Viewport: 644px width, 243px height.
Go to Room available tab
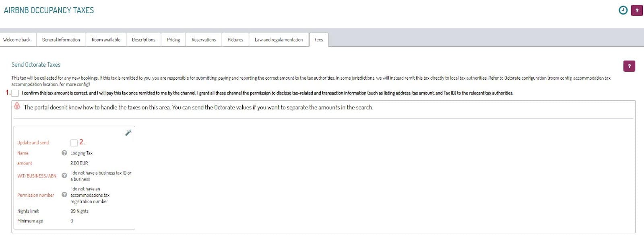106,40
